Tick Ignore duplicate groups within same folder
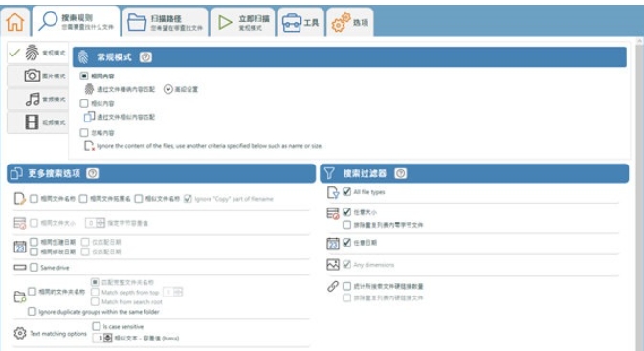Viewport: 644px width, 351px height. coord(32,311)
